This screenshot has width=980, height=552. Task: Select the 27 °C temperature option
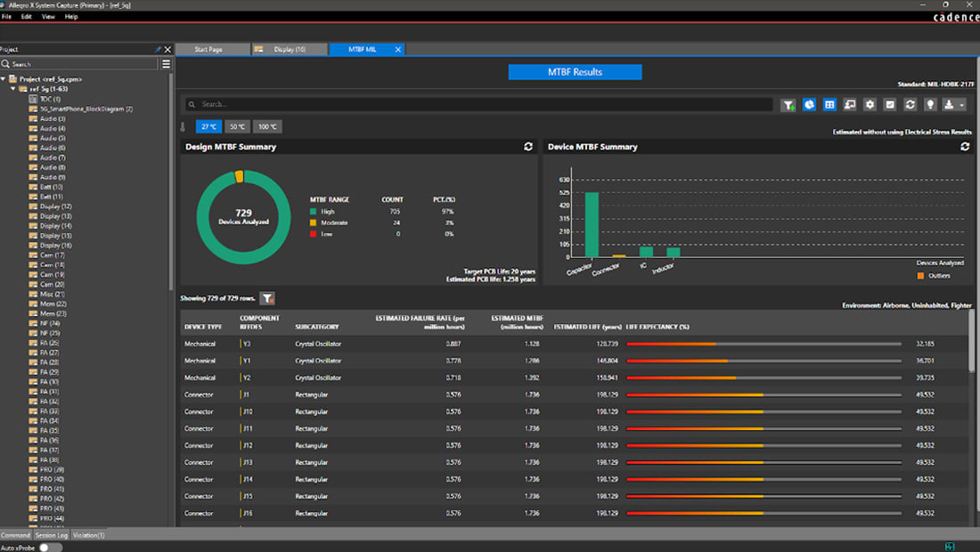(208, 126)
